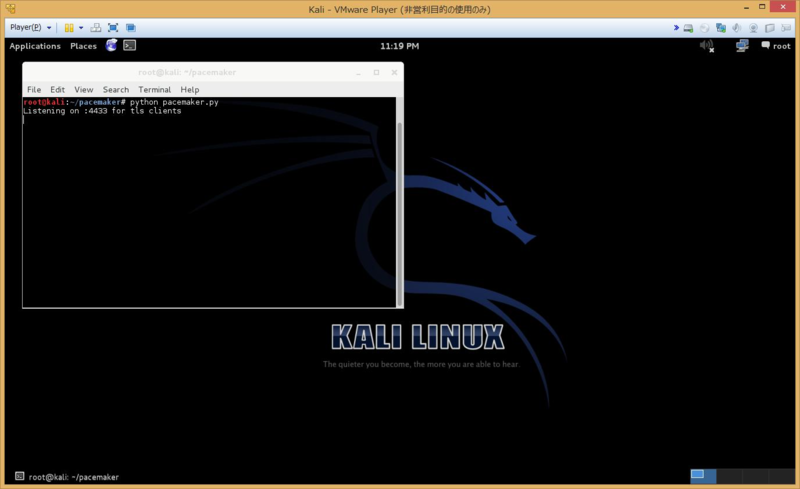Enter VMware full screen mode icon

pyautogui.click(x=113, y=28)
